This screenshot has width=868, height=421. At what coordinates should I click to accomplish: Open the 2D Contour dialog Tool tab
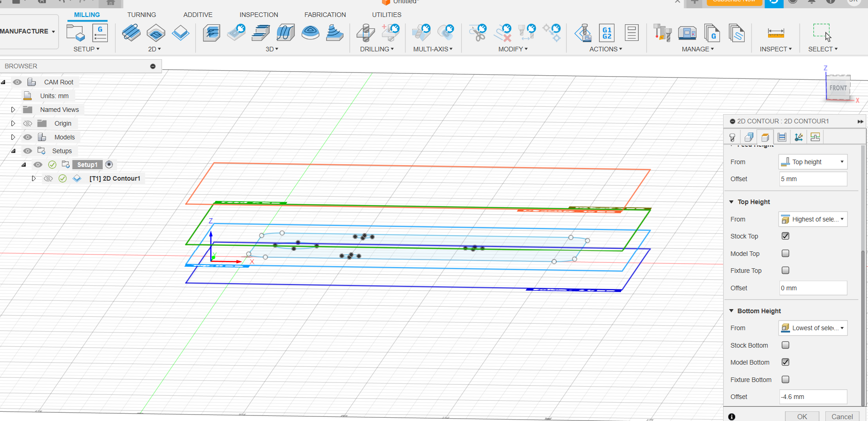pyautogui.click(x=732, y=137)
